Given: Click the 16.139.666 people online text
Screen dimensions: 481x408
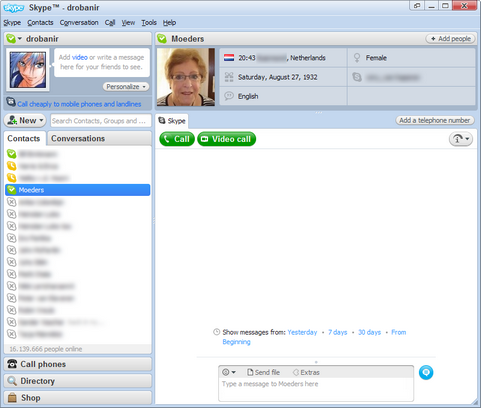Looking at the screenshot, I should click(x=46, y=349).
